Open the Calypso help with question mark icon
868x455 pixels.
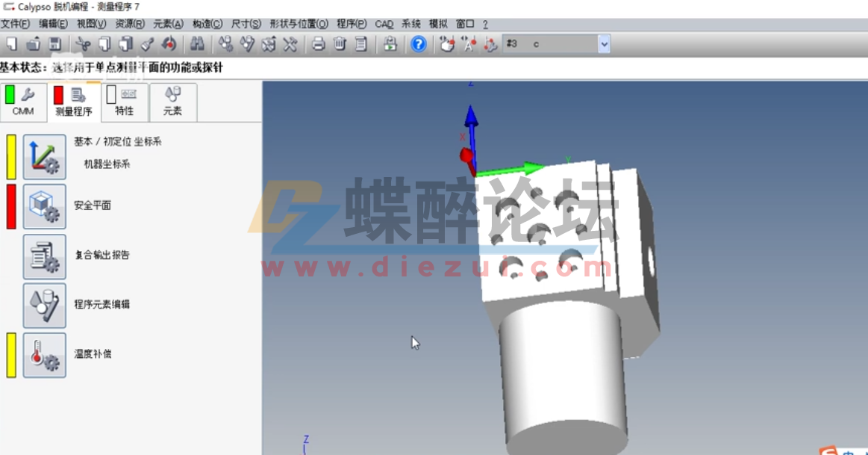[x=418, y=44]
